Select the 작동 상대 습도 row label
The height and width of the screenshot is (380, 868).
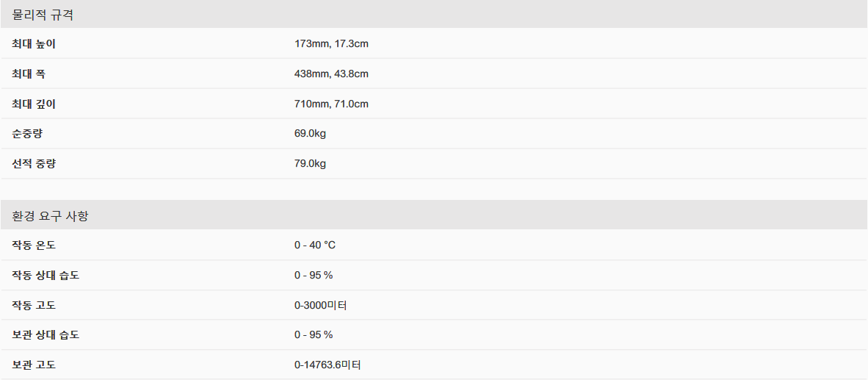46,275
